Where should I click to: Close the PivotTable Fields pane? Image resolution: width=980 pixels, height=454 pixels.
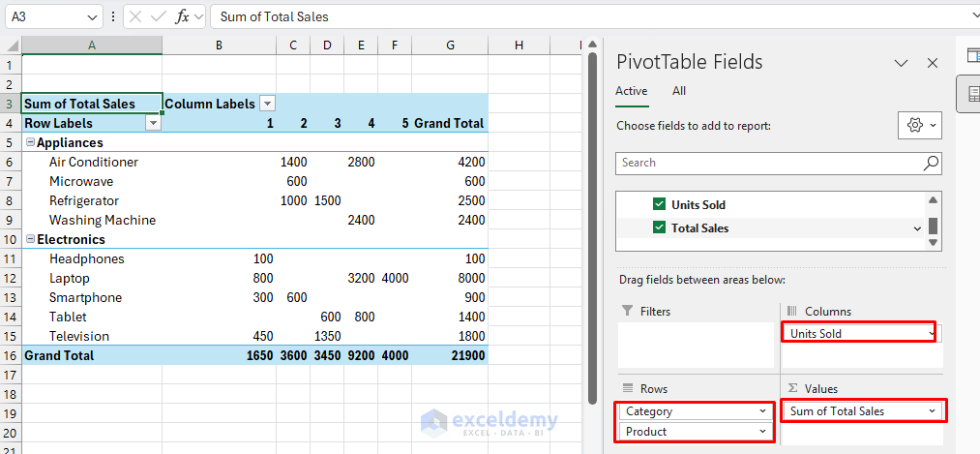tap(933, 63)
